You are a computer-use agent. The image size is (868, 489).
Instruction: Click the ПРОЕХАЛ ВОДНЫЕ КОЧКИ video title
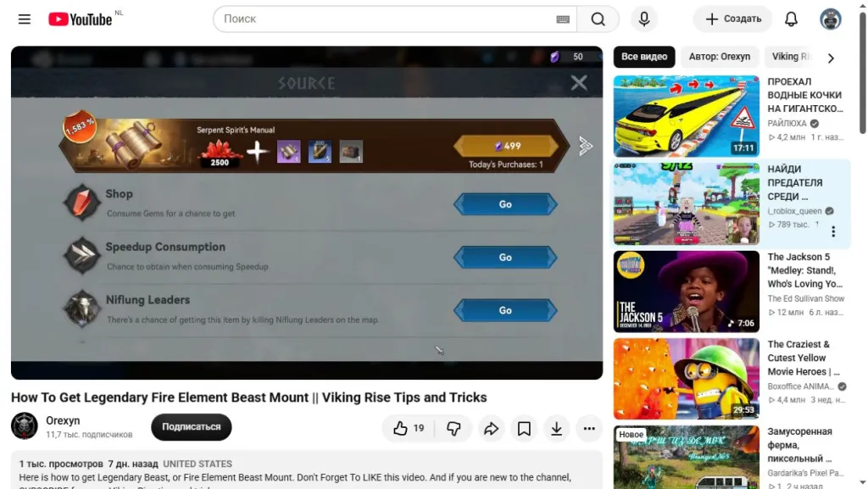click(805, 95)
